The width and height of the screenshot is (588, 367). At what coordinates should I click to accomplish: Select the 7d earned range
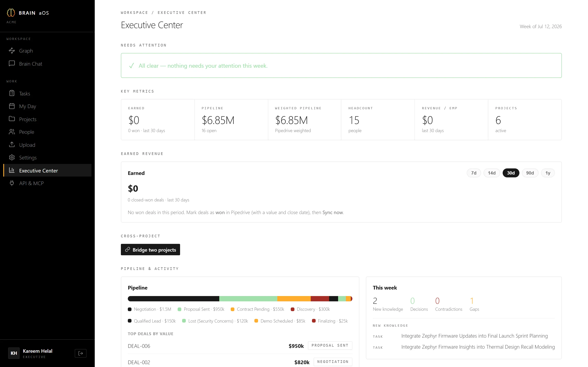coord(473,173)
